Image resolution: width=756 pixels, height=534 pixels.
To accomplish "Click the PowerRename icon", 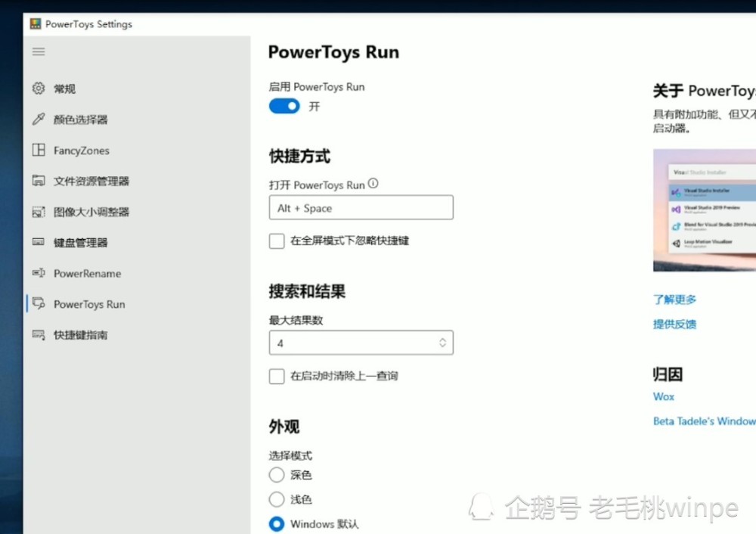I will (39, 273).
